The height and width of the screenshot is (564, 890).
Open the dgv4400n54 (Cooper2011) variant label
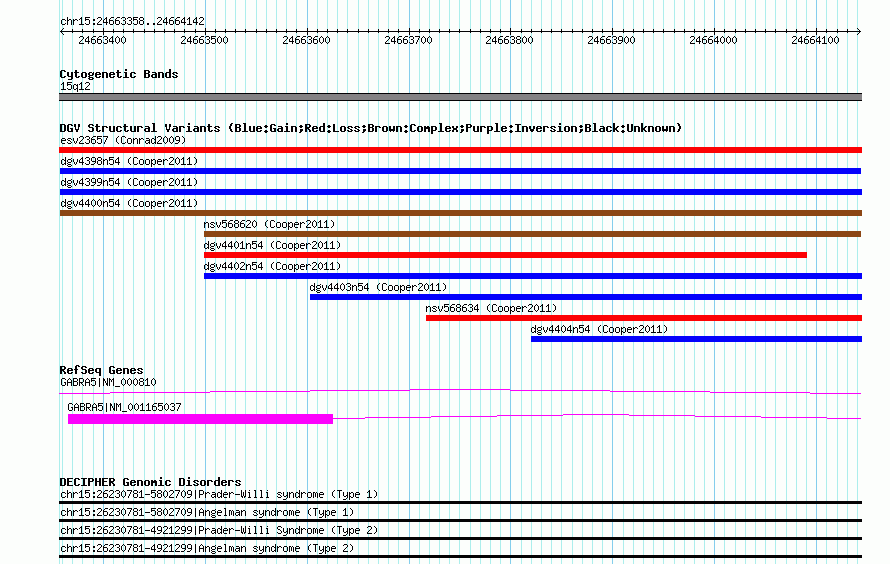(129, 203)
